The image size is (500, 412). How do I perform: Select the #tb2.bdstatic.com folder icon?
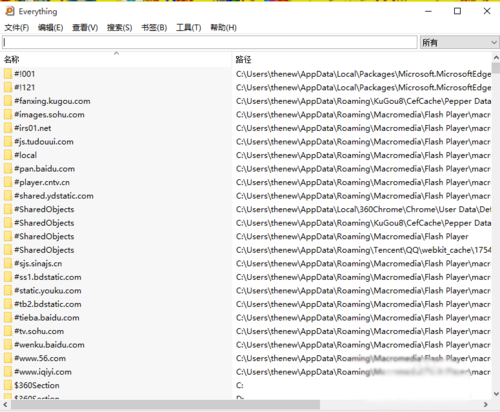coord(8,304)
